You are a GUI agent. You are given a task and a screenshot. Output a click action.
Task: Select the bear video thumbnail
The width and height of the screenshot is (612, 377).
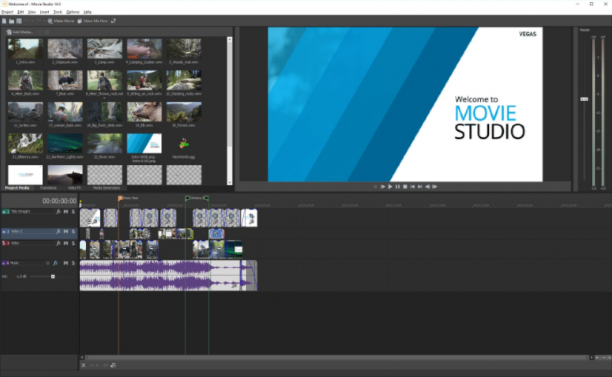pos(65,80)
